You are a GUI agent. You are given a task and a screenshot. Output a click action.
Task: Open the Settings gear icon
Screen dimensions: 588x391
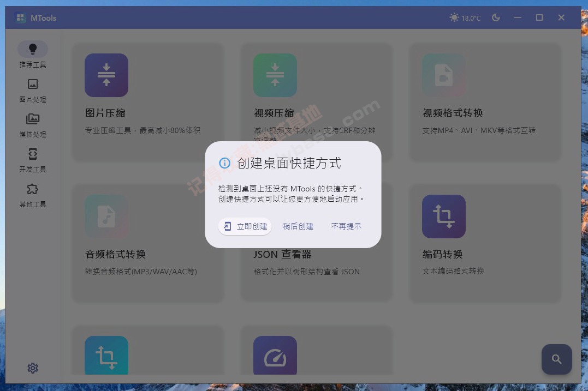coord(33,368)
